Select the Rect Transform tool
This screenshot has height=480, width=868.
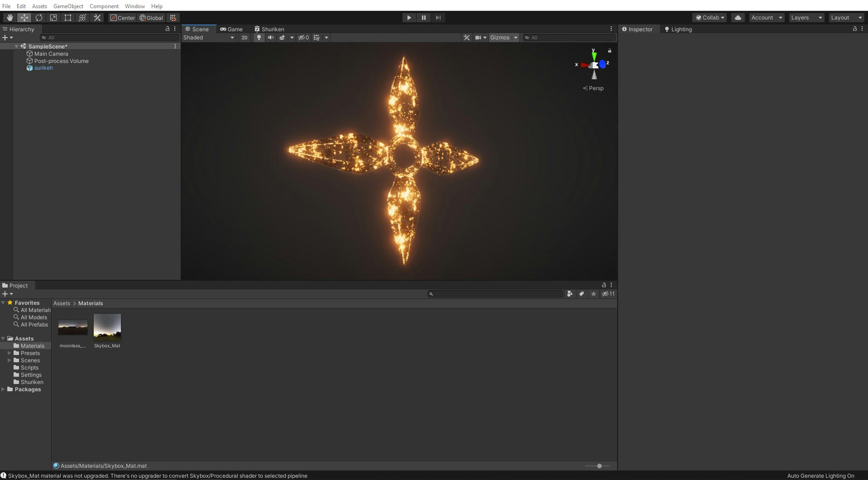coord(68,18)
